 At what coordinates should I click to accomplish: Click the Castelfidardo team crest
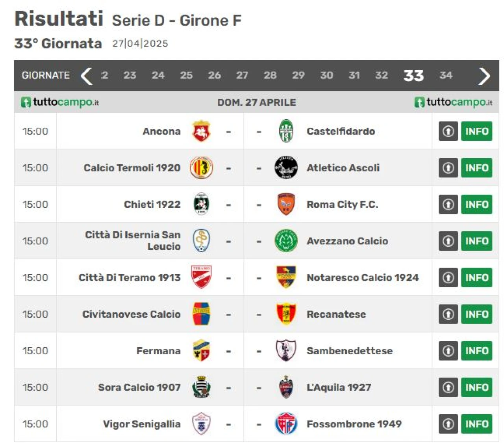[x=286, y=131]
